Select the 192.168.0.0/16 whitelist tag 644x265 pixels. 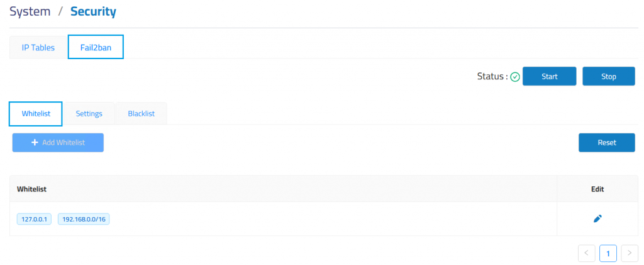click(x=84, y=219)
